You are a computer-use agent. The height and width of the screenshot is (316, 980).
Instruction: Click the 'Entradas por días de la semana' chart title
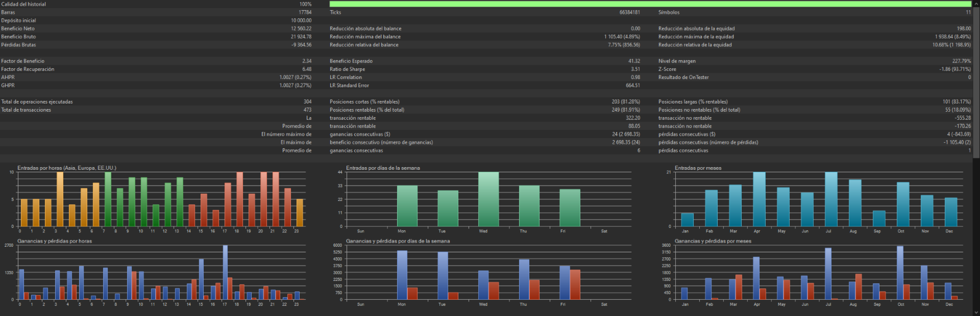[383, 168]
